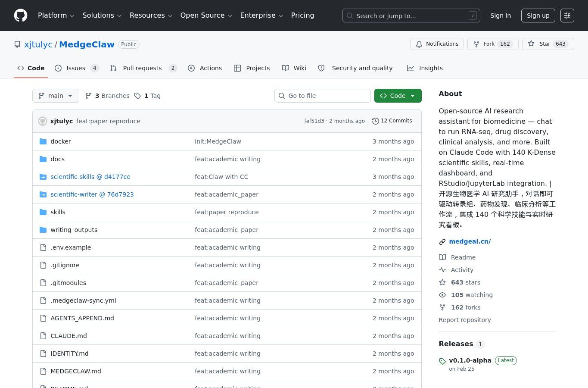588x388 pixels.
Task: Focus the Go to file input
Action: click(x=323, y=96)
